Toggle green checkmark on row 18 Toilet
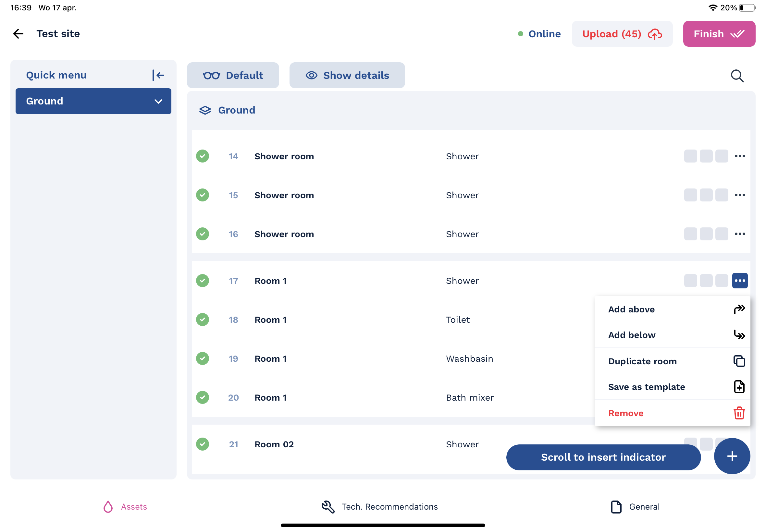 coord(203,320)
